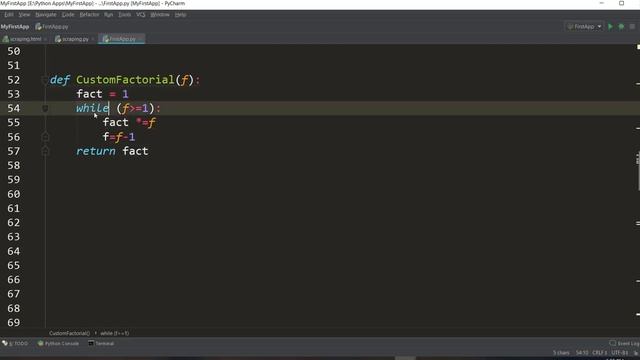Close the scraping.py tab
640x360 pixels.
93,39
